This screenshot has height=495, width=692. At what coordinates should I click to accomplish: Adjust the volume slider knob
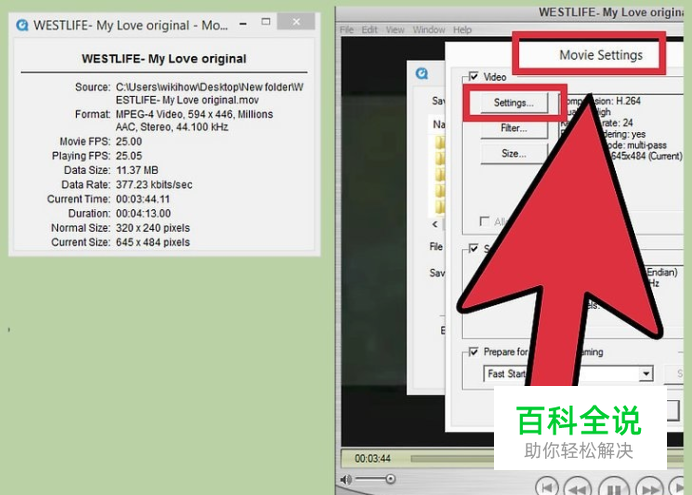(390, 479)
